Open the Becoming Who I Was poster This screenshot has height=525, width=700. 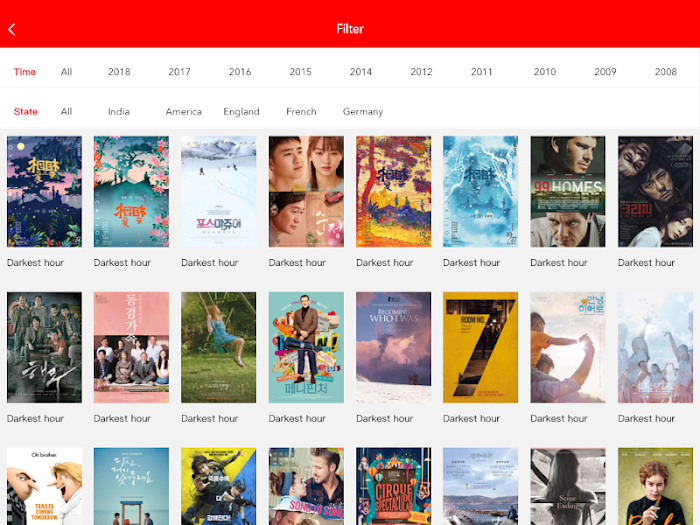click(x=394, y=347)
